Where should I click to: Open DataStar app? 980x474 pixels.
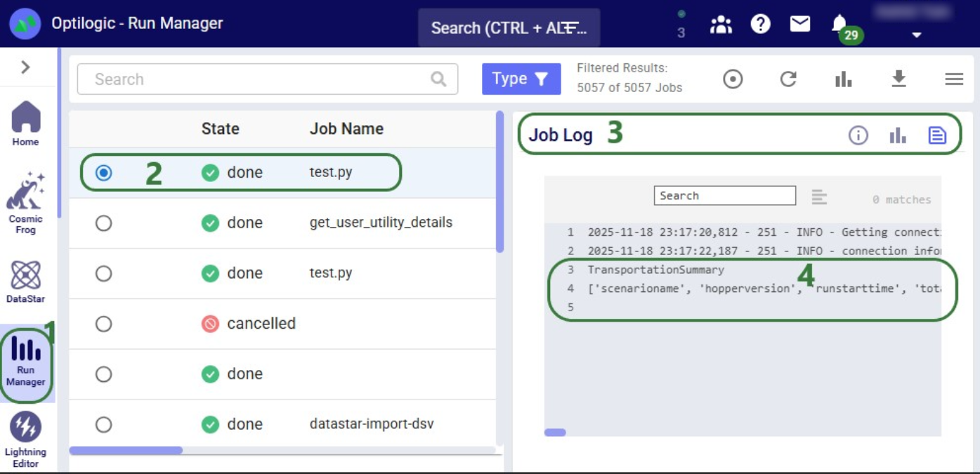25,282
